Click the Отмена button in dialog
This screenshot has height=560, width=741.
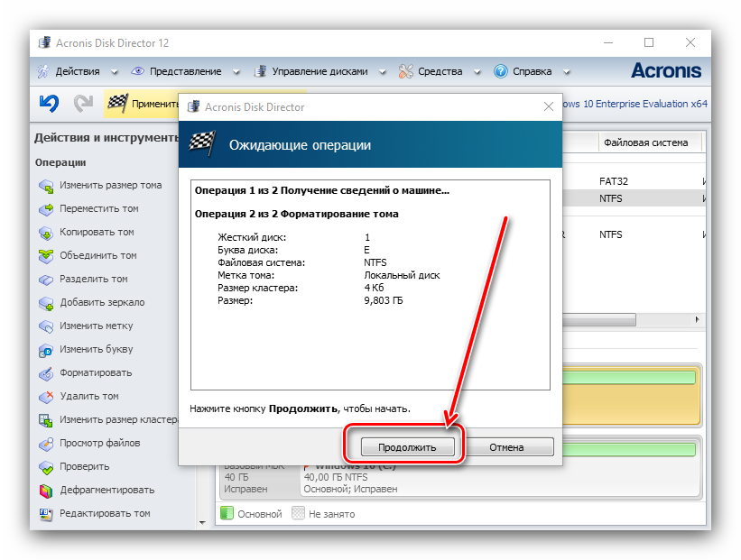tap(506, 447)
